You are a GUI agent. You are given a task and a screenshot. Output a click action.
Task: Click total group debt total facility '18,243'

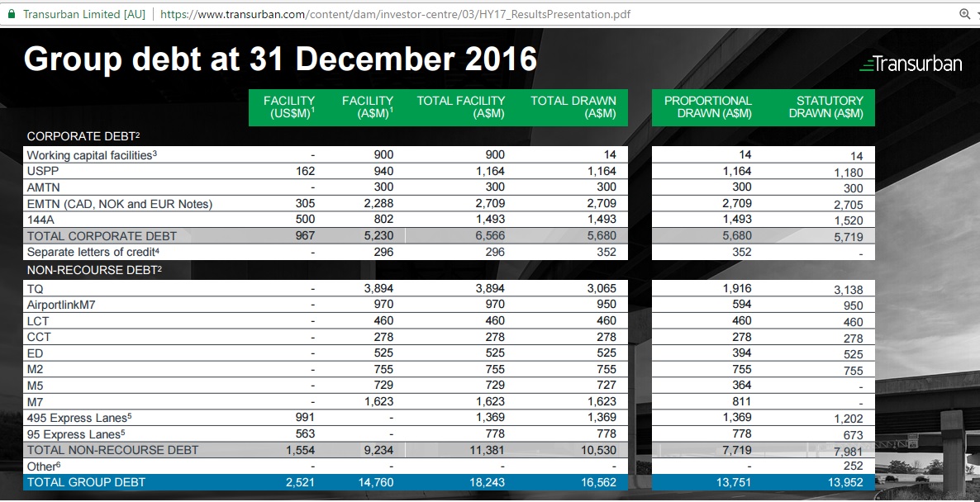point(488,482)
